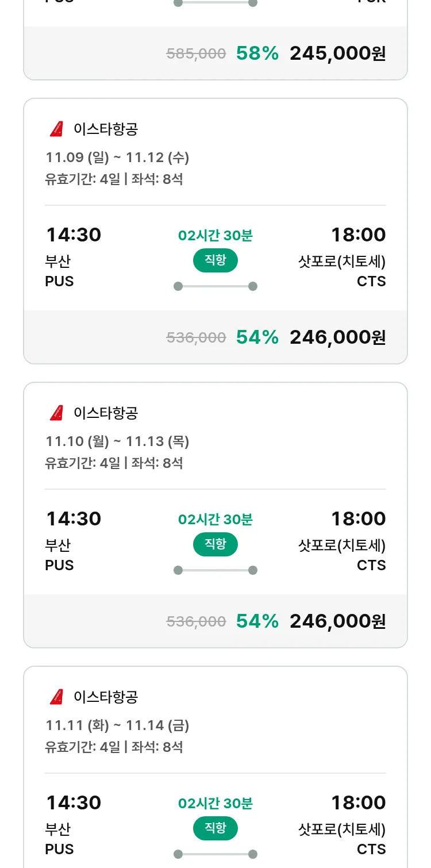Screen dimensions: 431x868
Task: Tap 이스타항공 airline name on 11.10 card
Action: tap(106, 413)
